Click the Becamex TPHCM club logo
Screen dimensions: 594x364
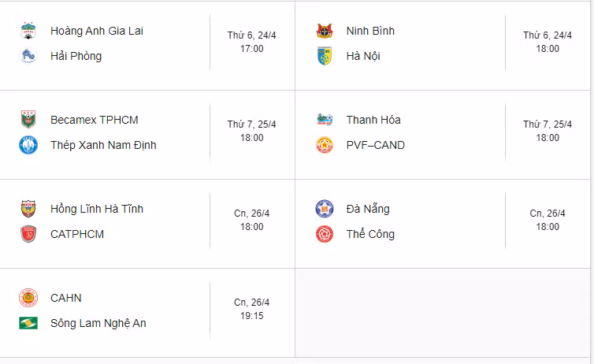pyautogui.click(x=28, y=120)
